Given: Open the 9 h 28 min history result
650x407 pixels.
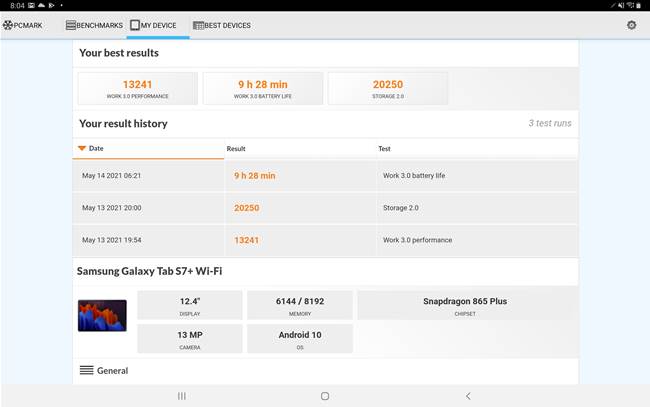Looking at the screenshot, I should [x=255, y=176].
